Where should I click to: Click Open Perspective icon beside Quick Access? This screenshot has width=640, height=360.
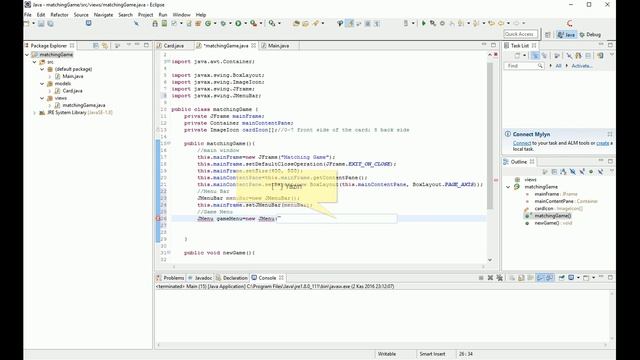548,35
